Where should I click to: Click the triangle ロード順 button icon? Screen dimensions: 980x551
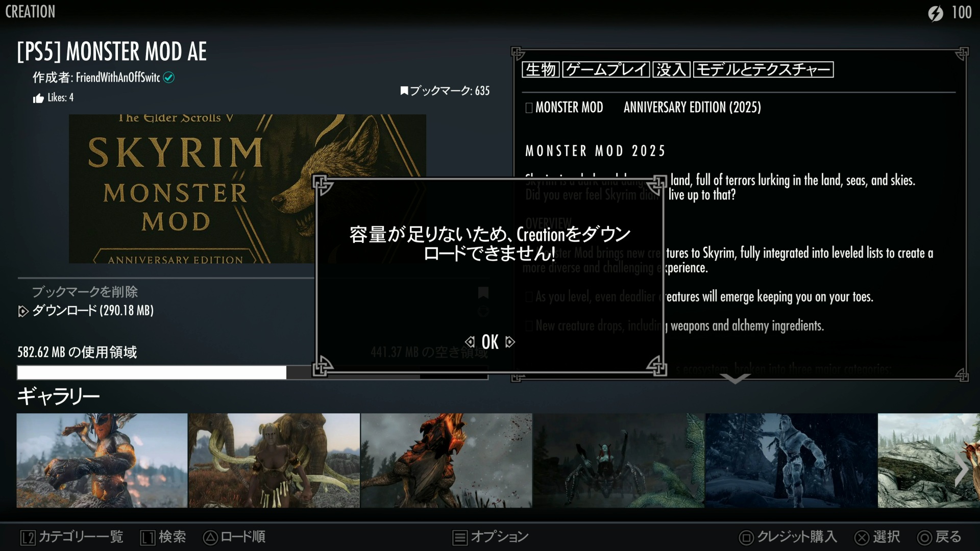point(210,537)
